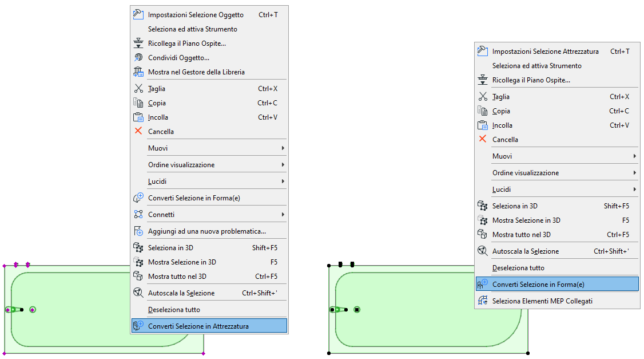The image size is (644, 359).
Task: Choose Mostra tutto nel 3D in right menu
Action: click(x=557, y=234)
